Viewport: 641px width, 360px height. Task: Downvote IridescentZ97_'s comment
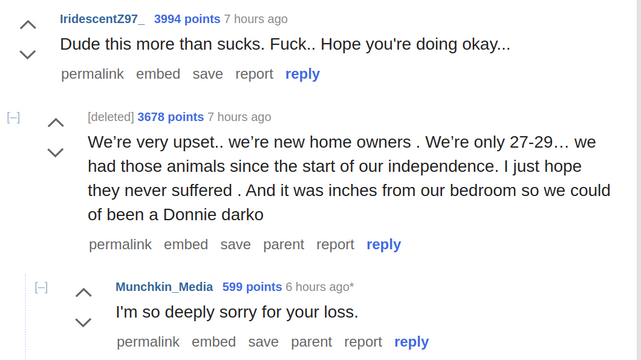click(28, 54)
